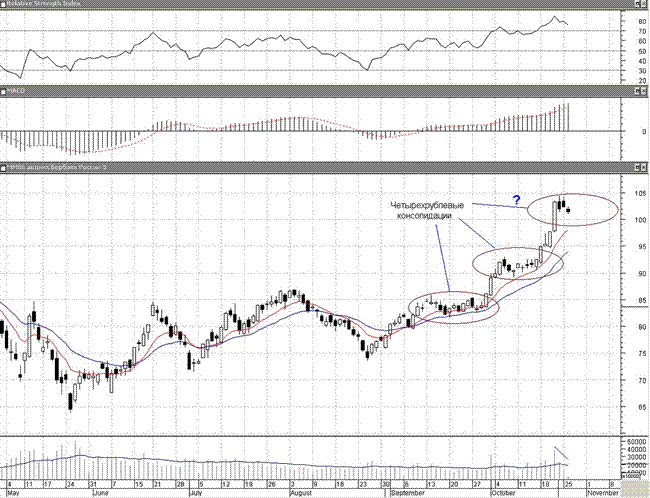Click the 90 price axis label
Image resolution: width=650 pixels, height=498 pixels.
tap(641, 274)
